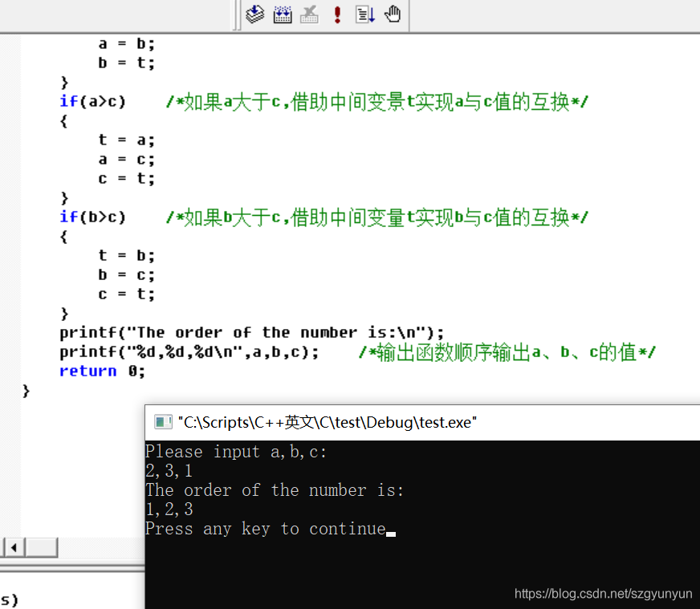Click the 't = b;' assignment line
The width and height of the screenshot is (700, 609).
[x=126, y=256]
